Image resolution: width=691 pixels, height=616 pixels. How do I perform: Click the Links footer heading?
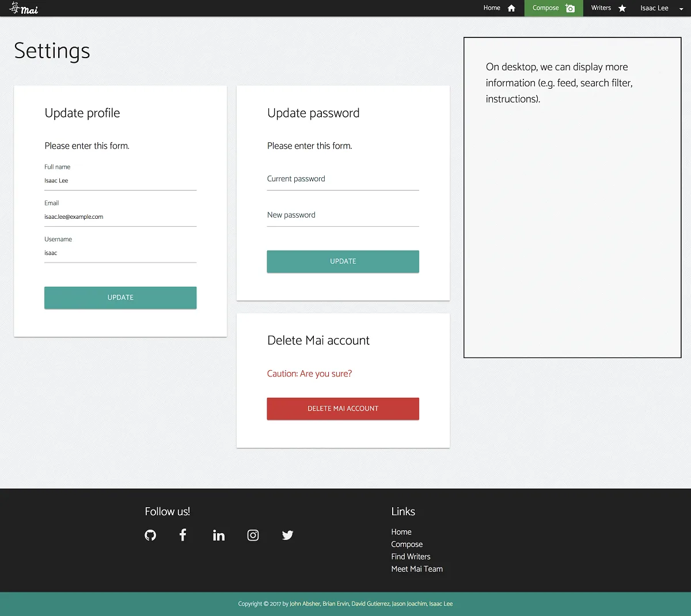(403, 511)
